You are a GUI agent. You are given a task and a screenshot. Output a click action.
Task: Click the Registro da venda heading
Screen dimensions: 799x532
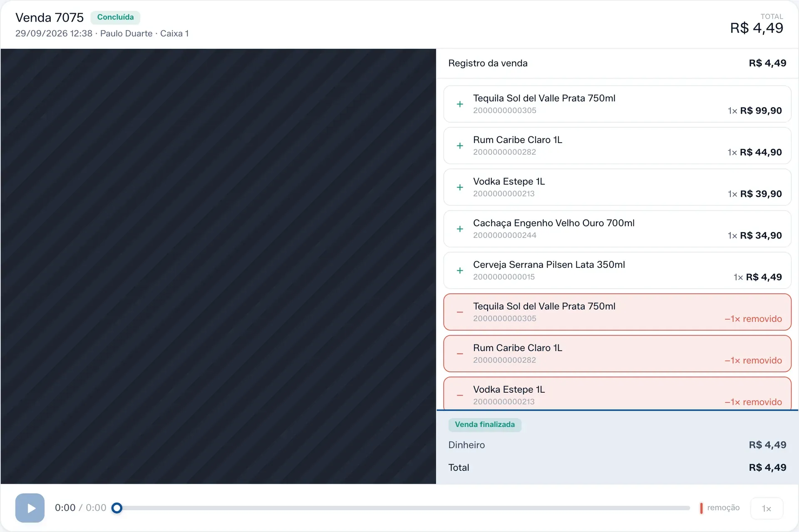point(488,63)
